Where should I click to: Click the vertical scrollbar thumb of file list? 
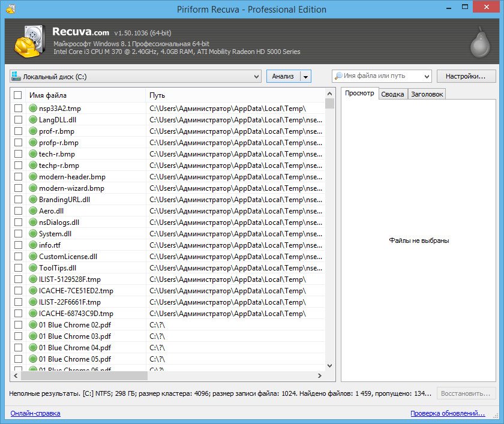pos(329,103)
